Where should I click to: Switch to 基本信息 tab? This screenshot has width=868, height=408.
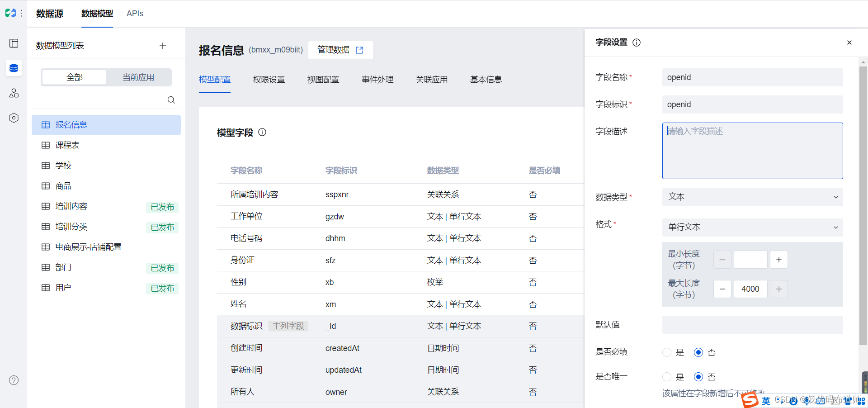click(x=486, y=80)
